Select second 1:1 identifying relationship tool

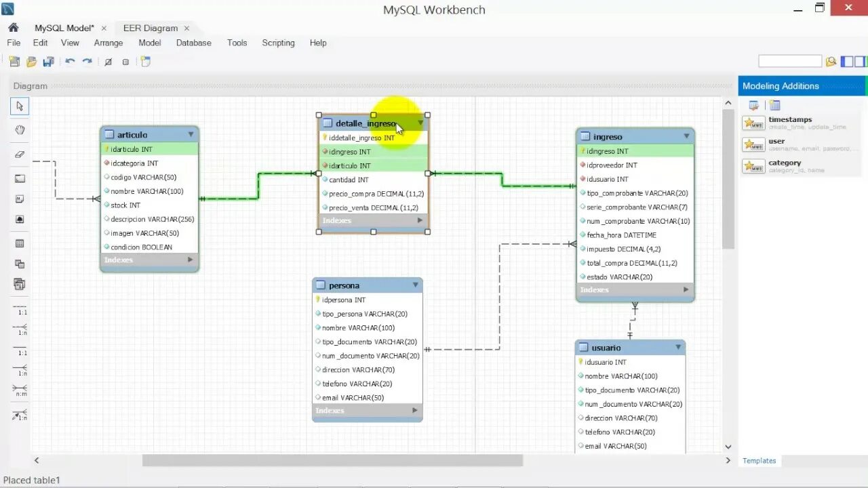[x=20, y=350]
